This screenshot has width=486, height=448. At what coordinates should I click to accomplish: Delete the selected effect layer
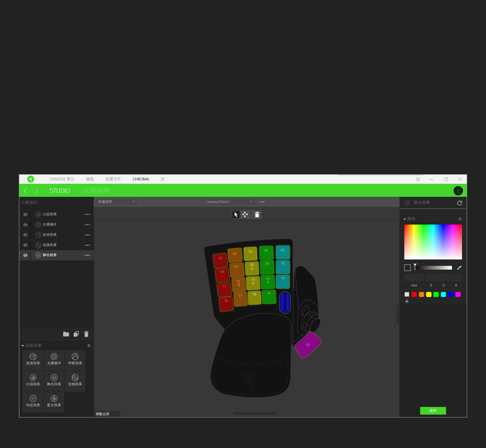click(86, 334)
